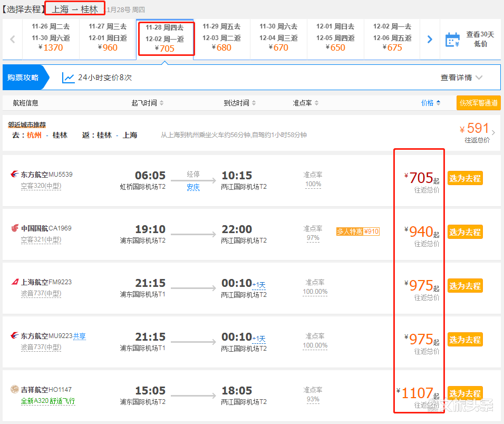Choose MU5539 as outbound flight
Screen dimensions: 504x424
(x=465, y=178)
